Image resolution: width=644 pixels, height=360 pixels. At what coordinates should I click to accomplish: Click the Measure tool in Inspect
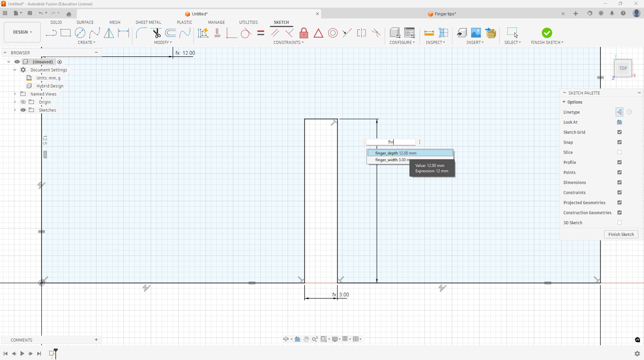[x=429, y=33]
